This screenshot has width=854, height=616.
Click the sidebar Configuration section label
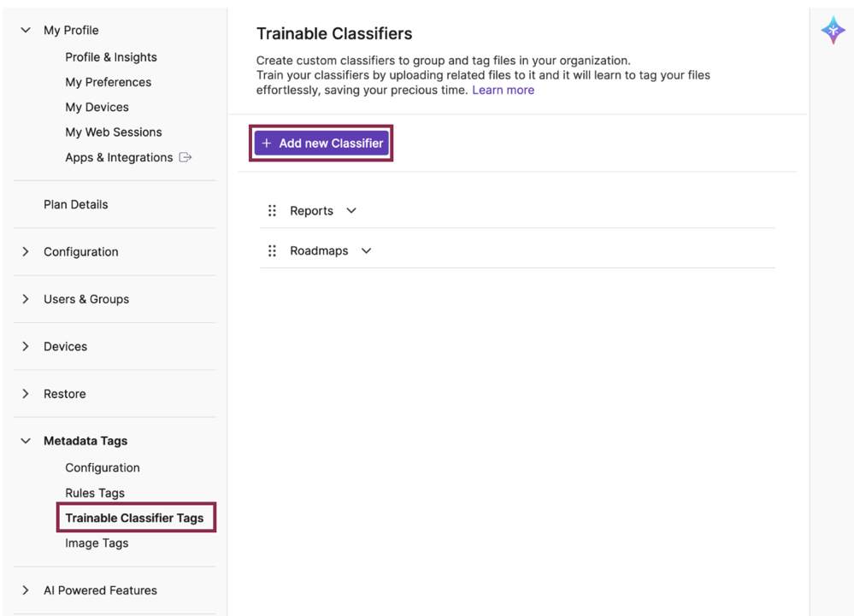coord(81,251)
